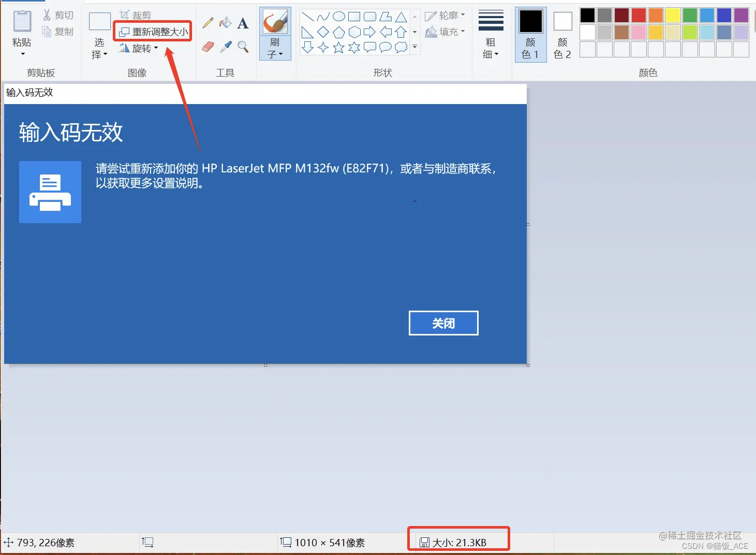Image resolution: width=756 pixels, height=555 pixels.
Task: Pick the green palette swatch
Action: (690, 16)
